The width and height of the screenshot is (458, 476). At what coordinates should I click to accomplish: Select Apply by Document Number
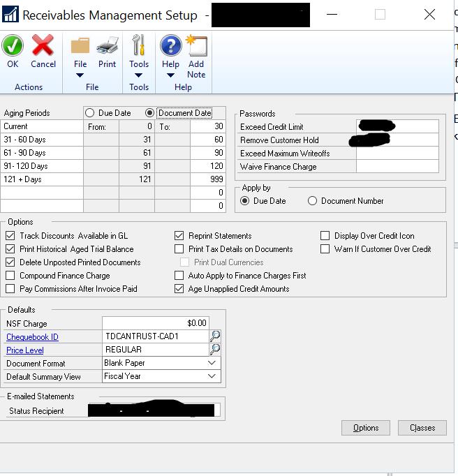click(x=312, y=201)
